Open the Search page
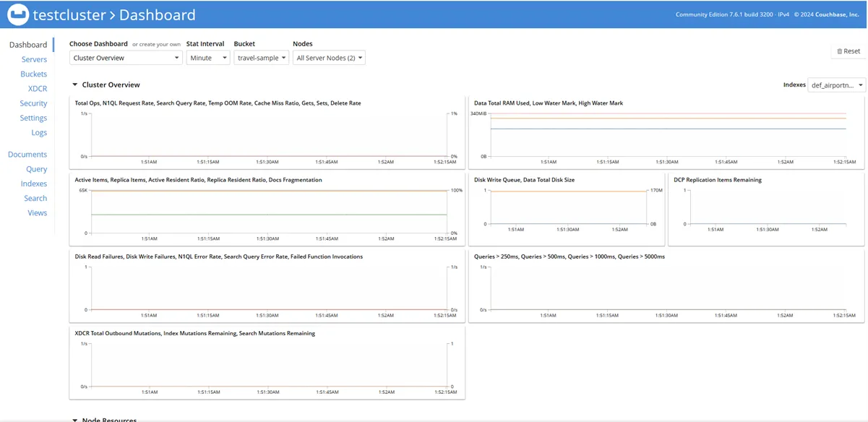This screenshot has width=868, height=422. 35,198
